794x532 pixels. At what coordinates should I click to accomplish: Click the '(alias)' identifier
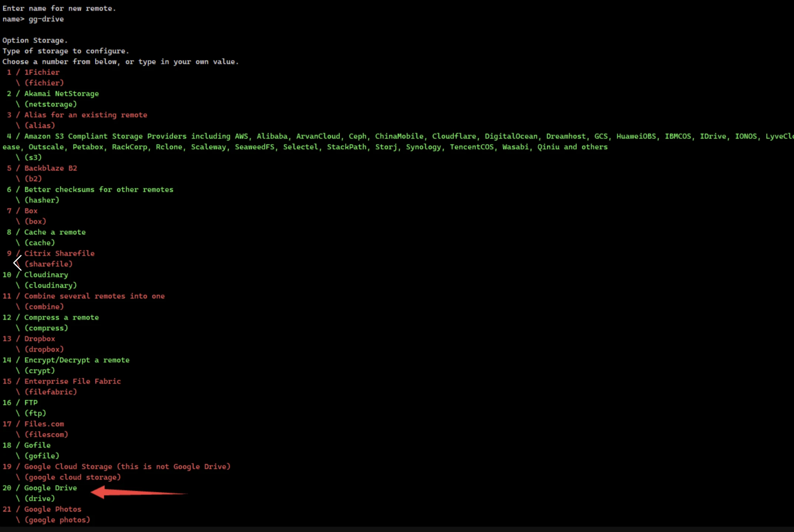[x=40, y=125]
